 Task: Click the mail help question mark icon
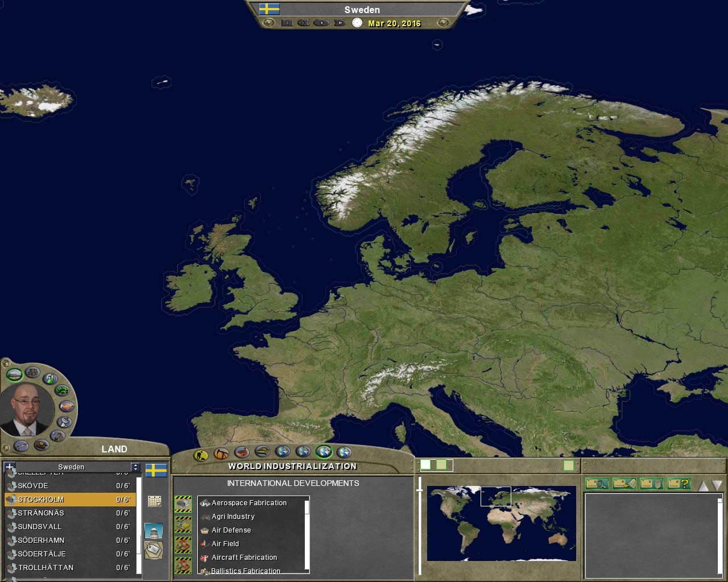678,484
